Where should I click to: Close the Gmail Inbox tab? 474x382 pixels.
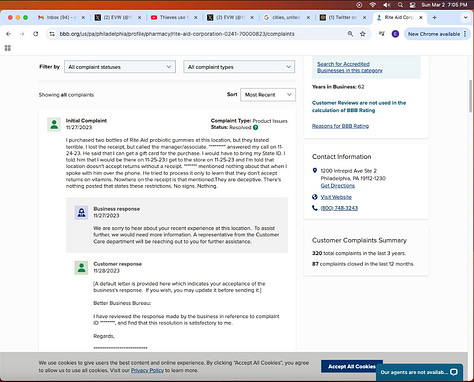[x=83, y=17]
